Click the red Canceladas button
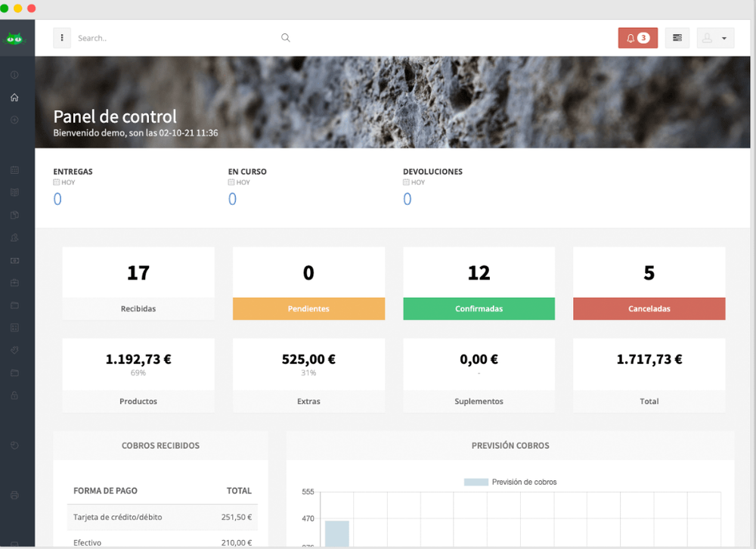Screen dimensions: 756x549 click(x=649, y=309)
